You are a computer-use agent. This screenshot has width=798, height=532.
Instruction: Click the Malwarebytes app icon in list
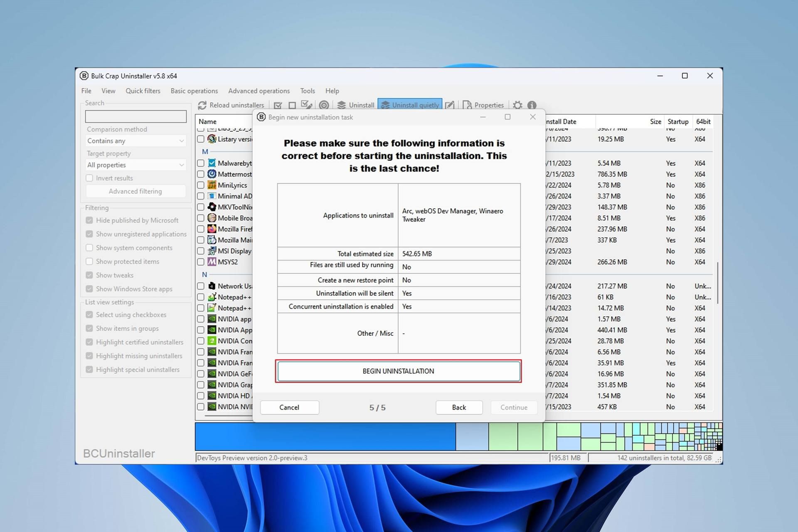[x=212, y=163]
